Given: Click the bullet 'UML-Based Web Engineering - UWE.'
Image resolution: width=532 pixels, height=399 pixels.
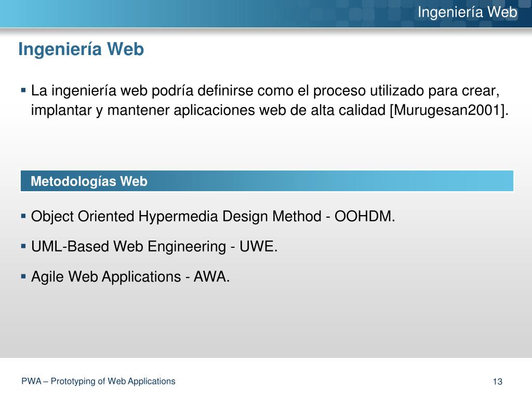Looking at the screenshot, I should coord(154,247).
